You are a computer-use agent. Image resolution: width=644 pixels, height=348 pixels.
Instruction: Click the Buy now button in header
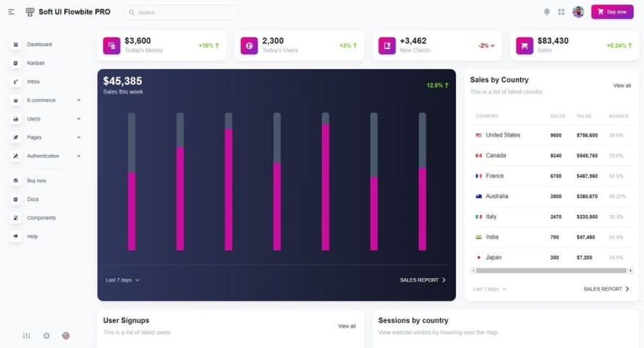click(x=613, y=12)
